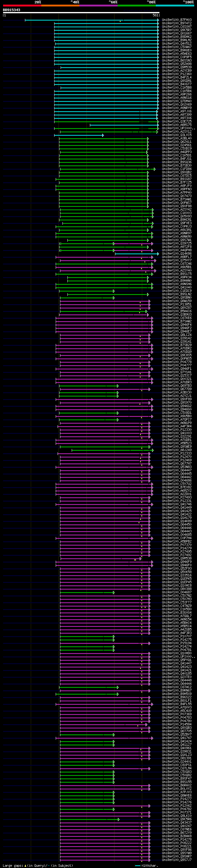Click the UniRef100_Q39142 label
The image size is (197, 868).
[176, 338]
